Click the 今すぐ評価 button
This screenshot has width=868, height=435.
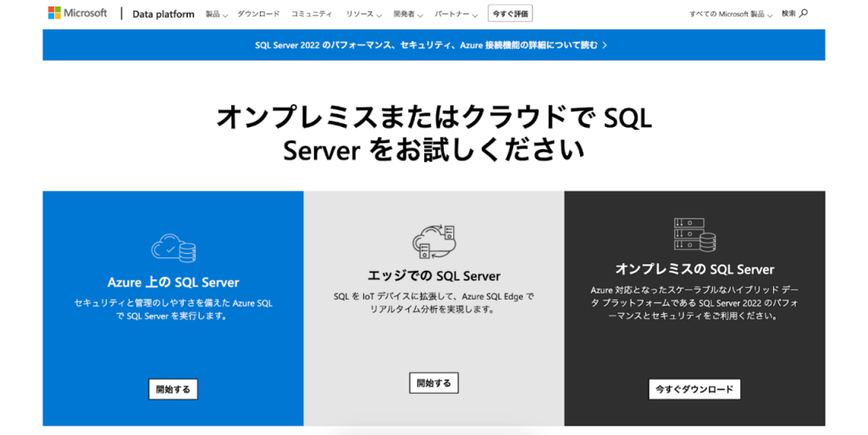(510, 14)
